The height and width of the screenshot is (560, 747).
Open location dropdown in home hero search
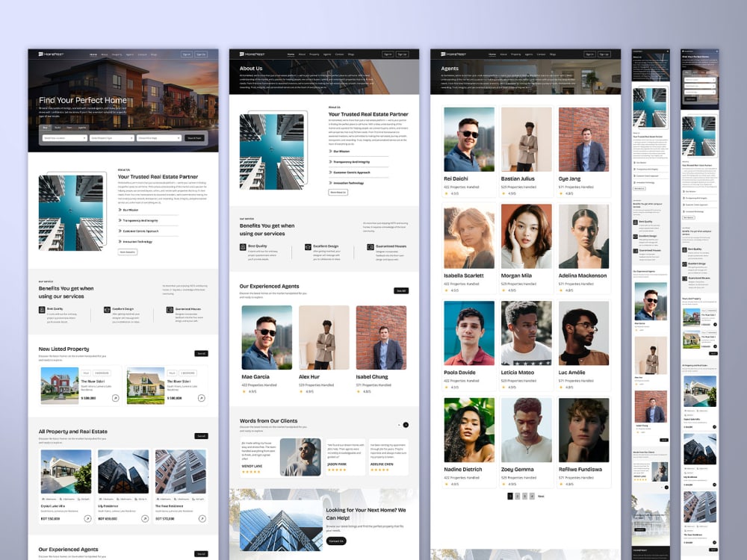click(x=65, y=138)
